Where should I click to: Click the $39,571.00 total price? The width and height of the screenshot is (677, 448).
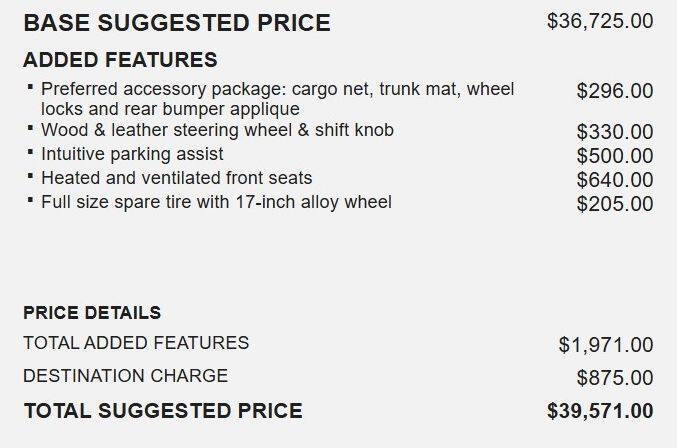point(600,410)
